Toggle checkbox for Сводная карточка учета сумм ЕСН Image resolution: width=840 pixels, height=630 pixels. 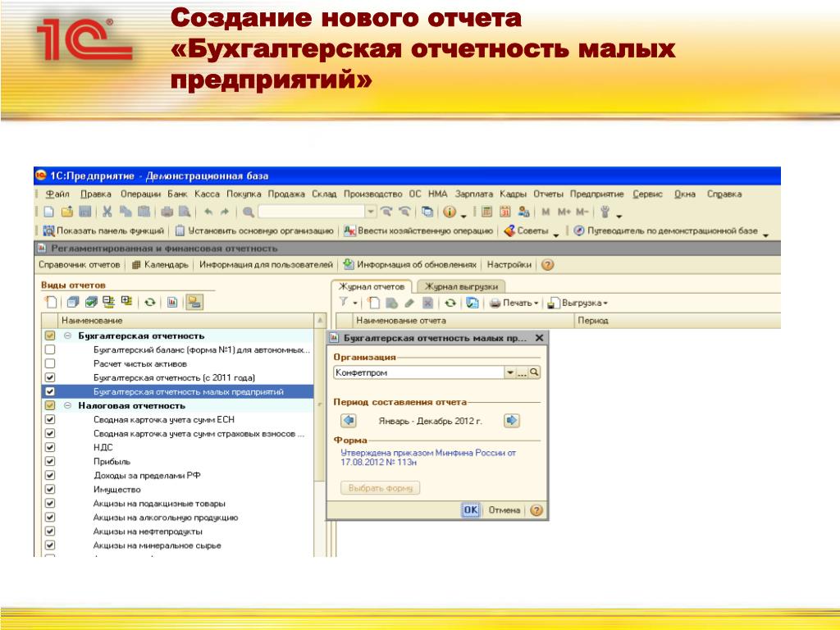pos(50,419)
